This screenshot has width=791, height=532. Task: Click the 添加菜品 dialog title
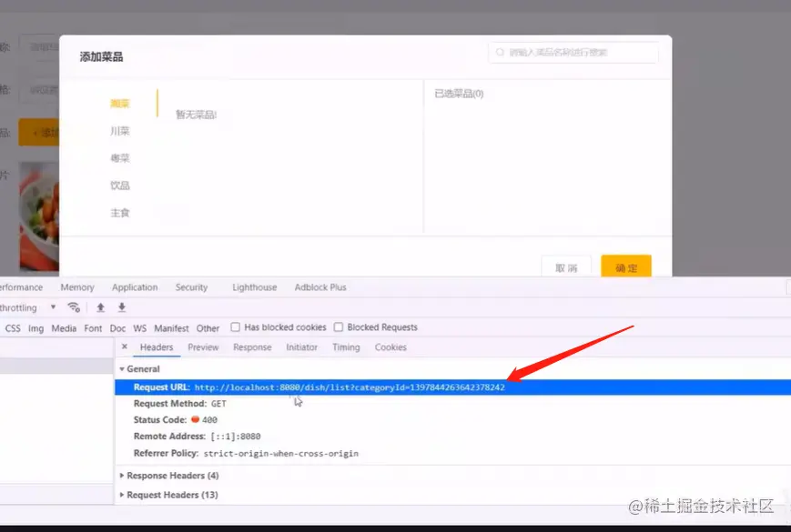coord(101,57)
